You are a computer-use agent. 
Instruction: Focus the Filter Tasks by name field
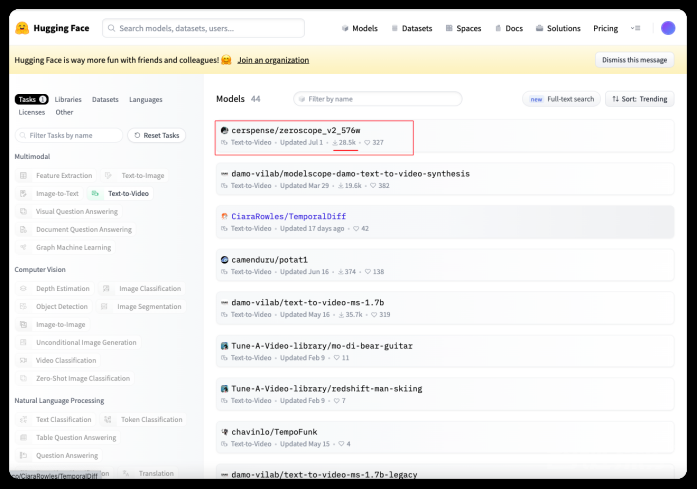pyautogui.click(x=69, y=135)
